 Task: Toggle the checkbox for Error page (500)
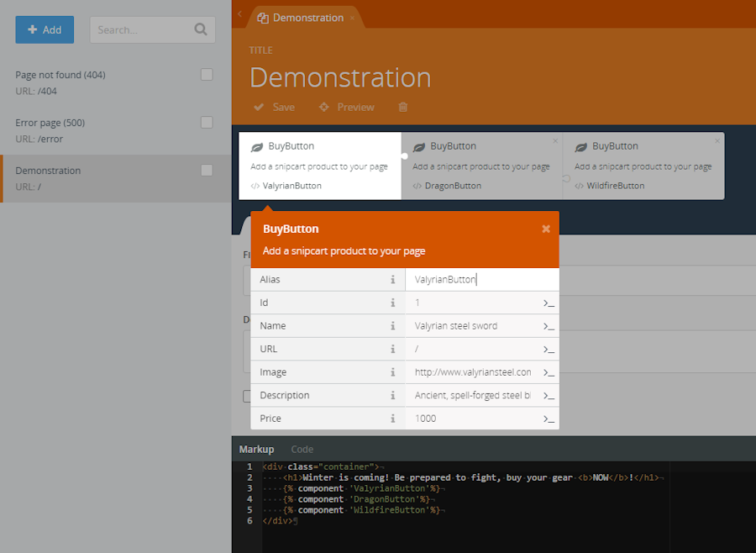coord(207,121)
